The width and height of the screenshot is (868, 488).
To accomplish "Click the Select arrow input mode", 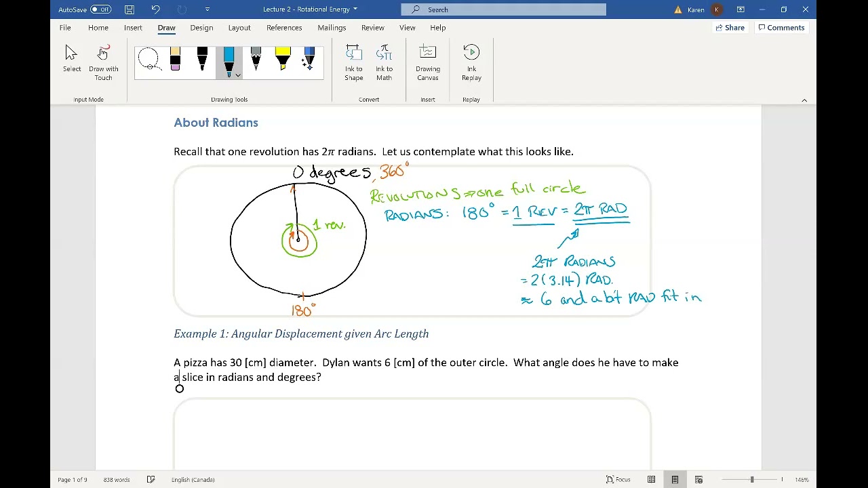I will coord(72,60).
